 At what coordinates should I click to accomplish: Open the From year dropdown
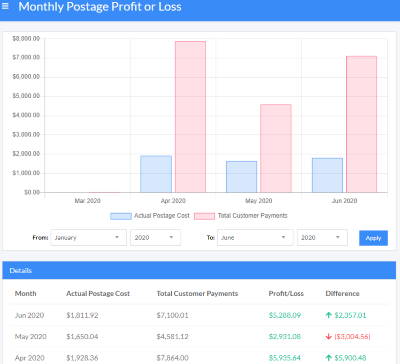(x=156, y=238)
